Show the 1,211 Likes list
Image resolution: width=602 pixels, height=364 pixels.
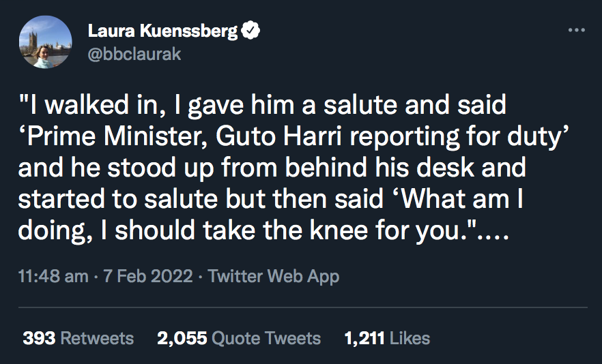387,338
